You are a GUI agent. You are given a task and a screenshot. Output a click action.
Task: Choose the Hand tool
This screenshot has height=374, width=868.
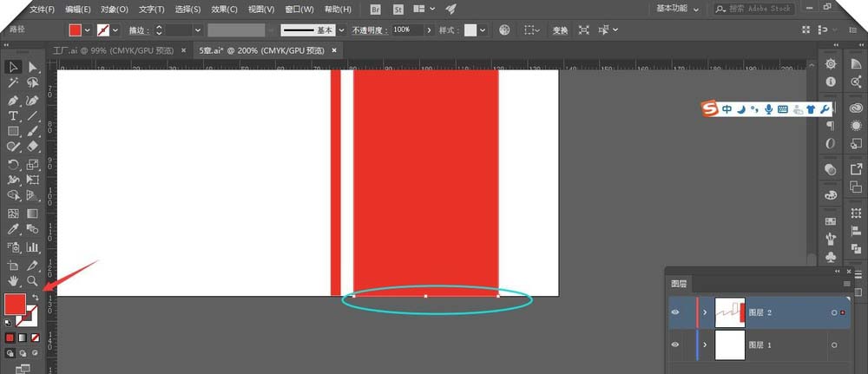[x=13, y=281]
